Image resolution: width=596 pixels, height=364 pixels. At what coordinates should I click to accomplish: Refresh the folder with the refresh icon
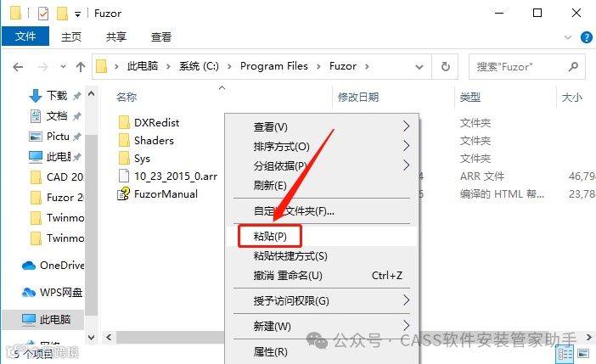click(446, 67)
